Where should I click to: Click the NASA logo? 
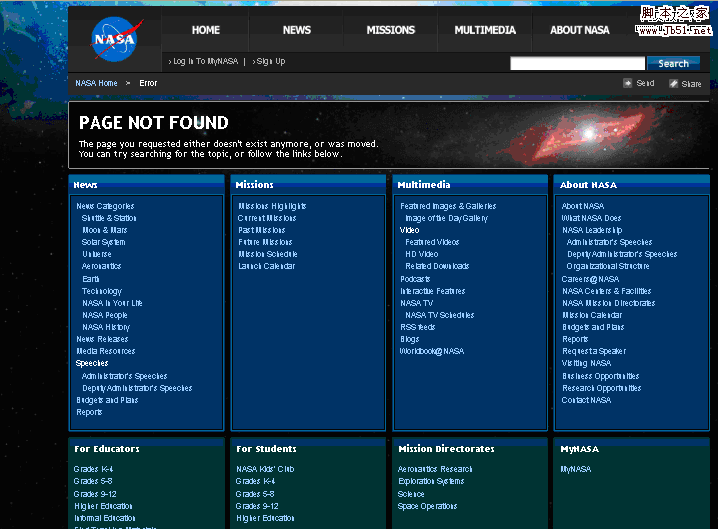(x=115, y=39)
